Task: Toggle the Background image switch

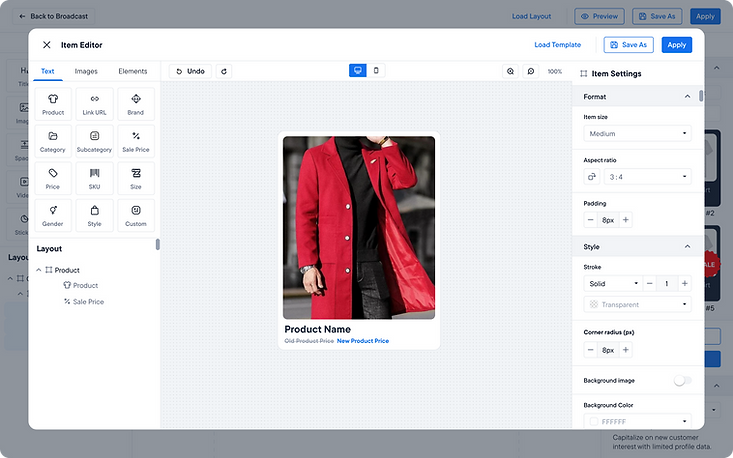Action: [x=682, y=380]
